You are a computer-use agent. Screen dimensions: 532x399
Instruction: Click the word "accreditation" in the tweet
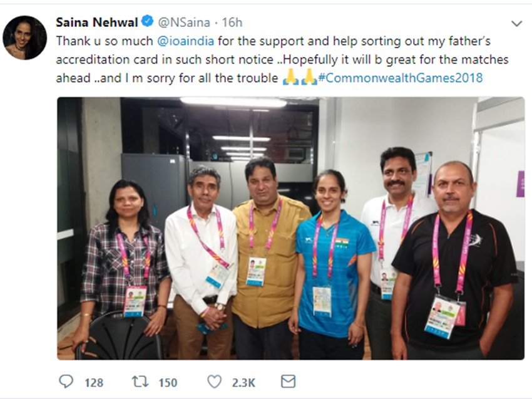pos(90,60)
